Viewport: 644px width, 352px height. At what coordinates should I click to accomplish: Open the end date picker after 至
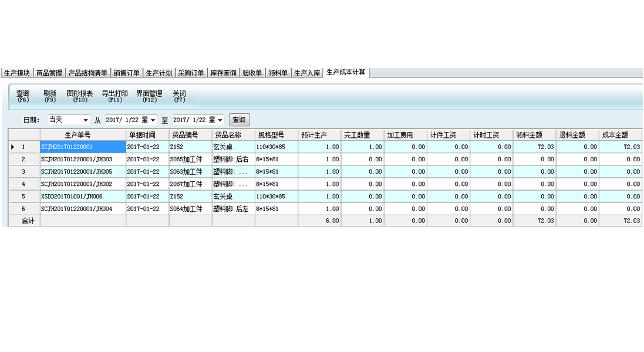(x=220, y=120)
